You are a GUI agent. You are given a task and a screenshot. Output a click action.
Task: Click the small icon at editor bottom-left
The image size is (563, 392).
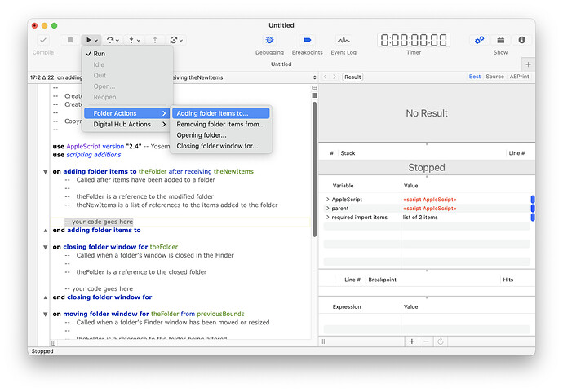click(53, 343)
